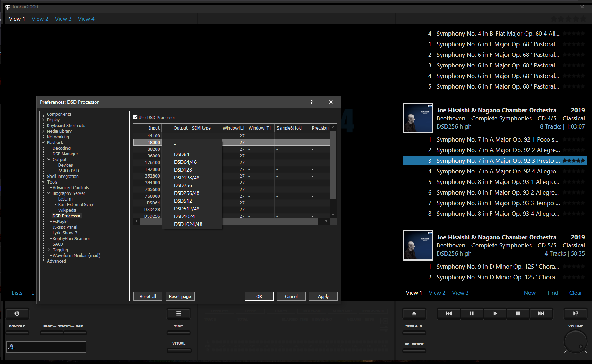Click the search input field
This screenshot has width=592, height=364.
pyautogui.click(x=46, y=347)
